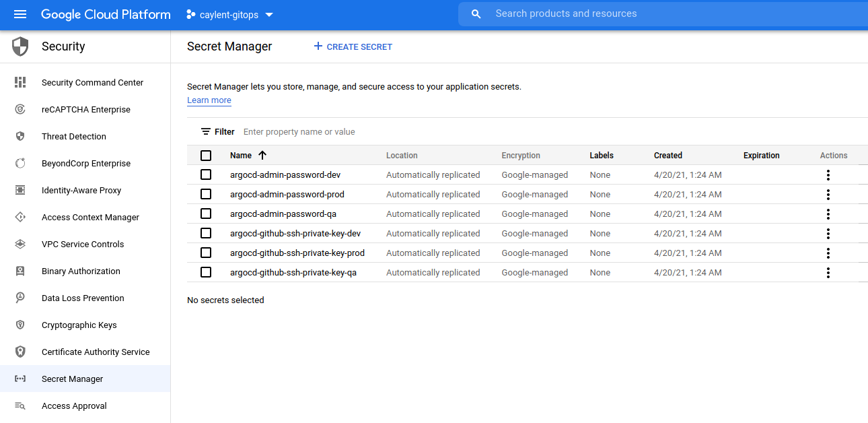Check the argocd-admin-password-dev checkbox
The width and height of the screenshot is (868, 423).
(206, 174)
